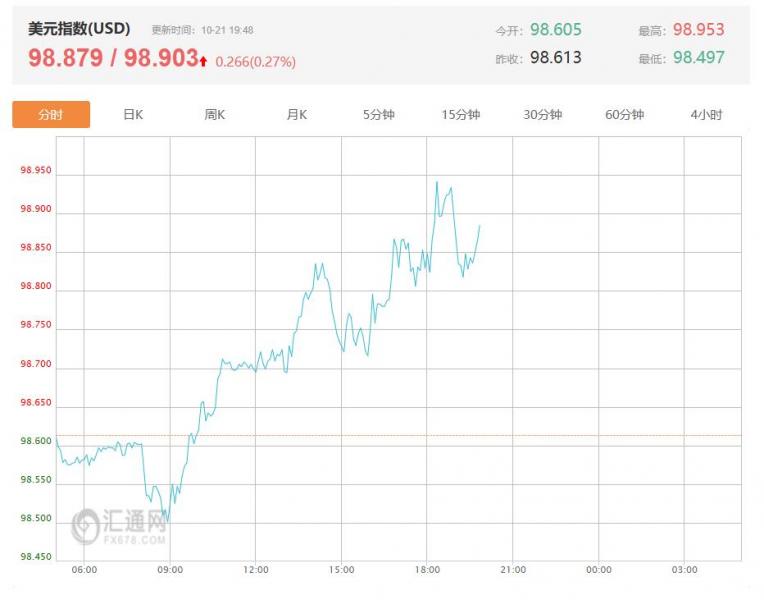Click the 98.879 / 98.903 quote price
Viewport: 764px width, 600px height.
(113, 59)
